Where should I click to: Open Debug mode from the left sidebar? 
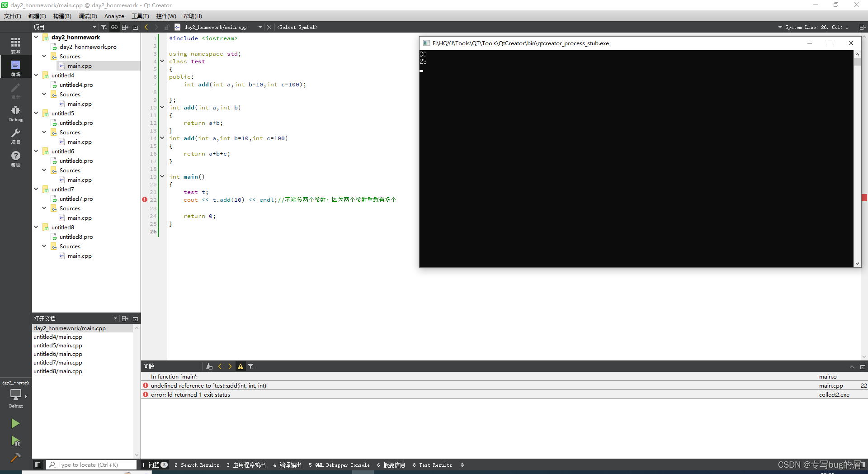point(15,112)
